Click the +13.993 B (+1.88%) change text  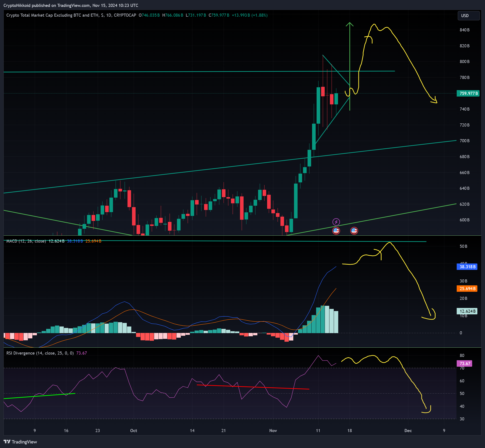250,15
